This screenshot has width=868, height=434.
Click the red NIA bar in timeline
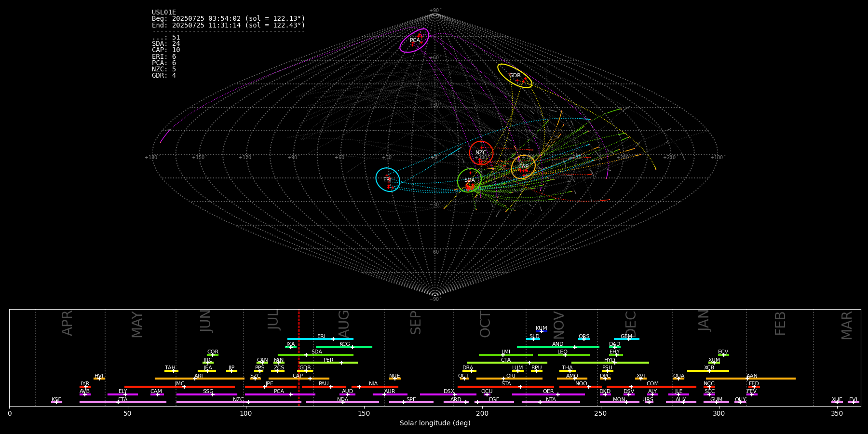(375, 386)
